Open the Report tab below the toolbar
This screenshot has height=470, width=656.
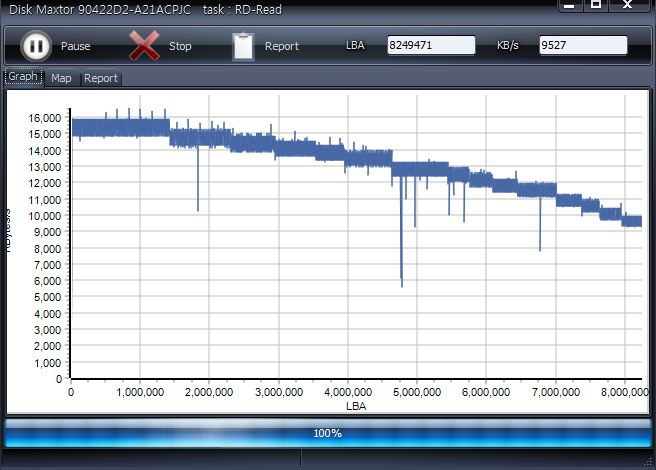100,78
